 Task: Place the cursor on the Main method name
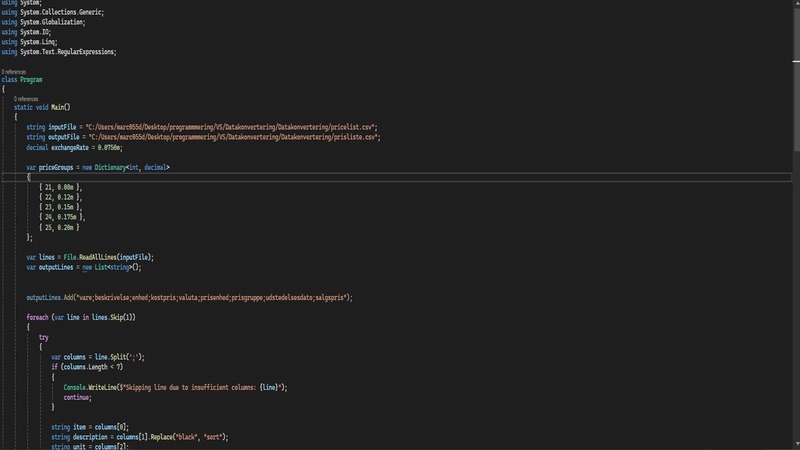(61, 106)
